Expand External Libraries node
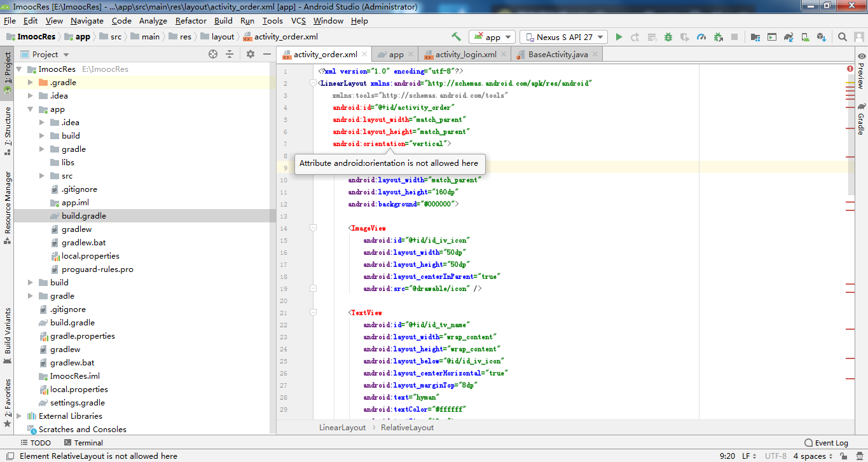868x462 pixels. (x=19, y=416)
